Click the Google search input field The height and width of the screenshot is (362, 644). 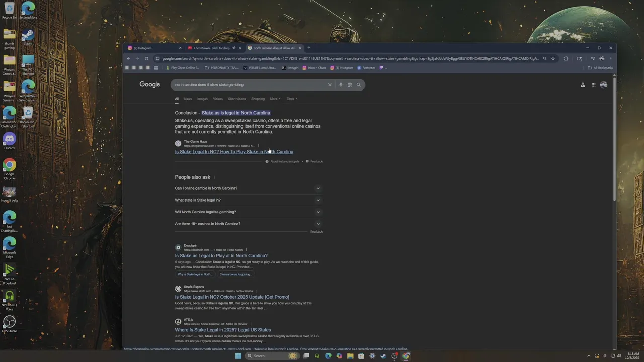point(249,85)
